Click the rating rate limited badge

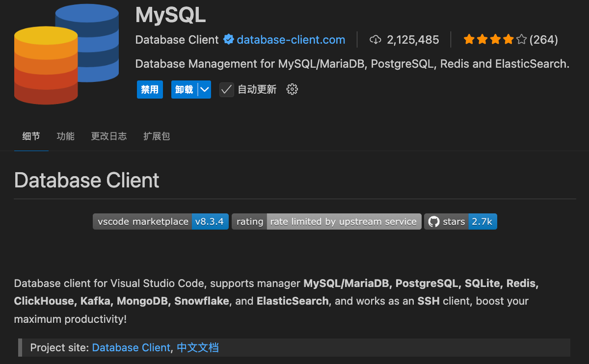pos(327,222)
